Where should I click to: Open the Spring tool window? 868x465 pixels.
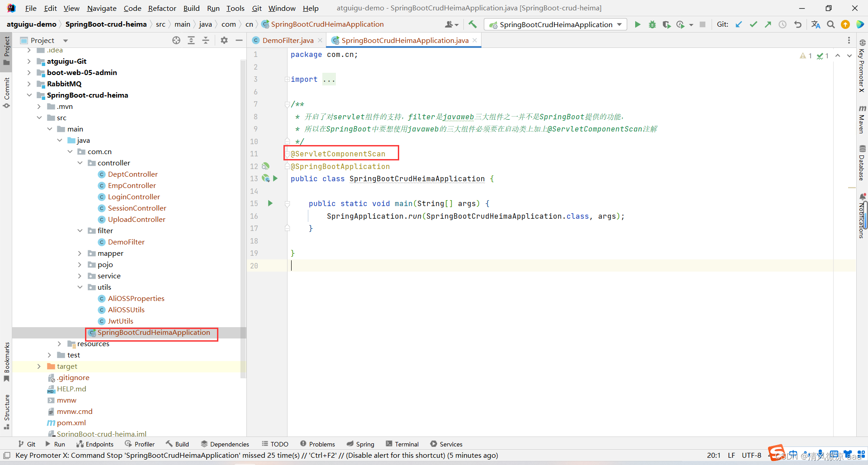(360, 444)
